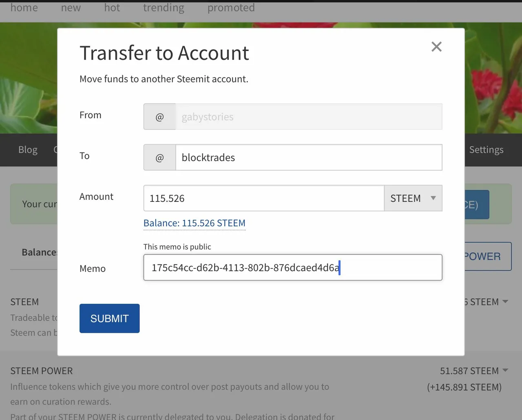
Task: Click the Balance: 115.526 STEEM link
Action: [x=194, y=223]
